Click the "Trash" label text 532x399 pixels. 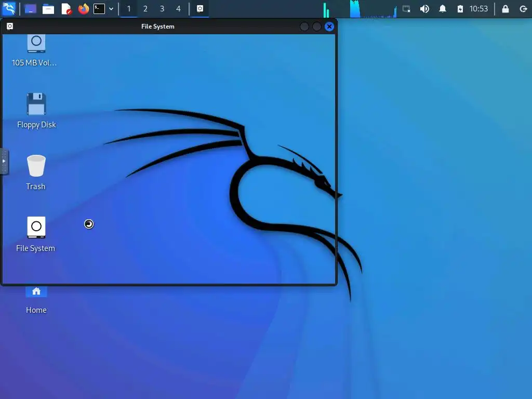(36, 187)
